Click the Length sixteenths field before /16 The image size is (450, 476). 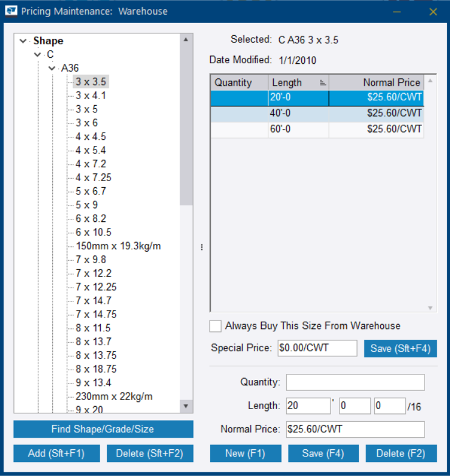coord(390,406)
